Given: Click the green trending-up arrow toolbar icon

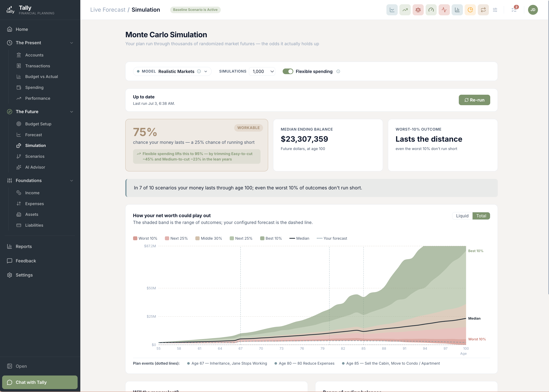Looking at the screenshot, I should [405, 10].
